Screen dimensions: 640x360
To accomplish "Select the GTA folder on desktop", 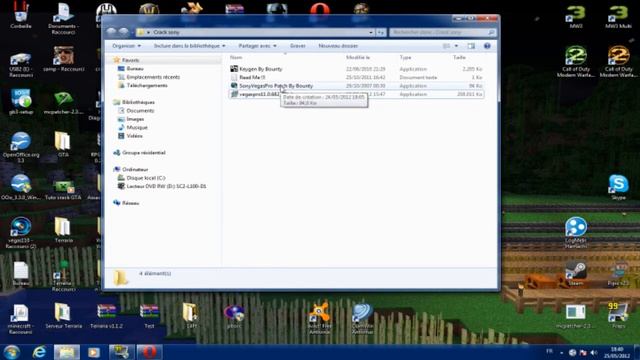I will (x=63, y=144).
